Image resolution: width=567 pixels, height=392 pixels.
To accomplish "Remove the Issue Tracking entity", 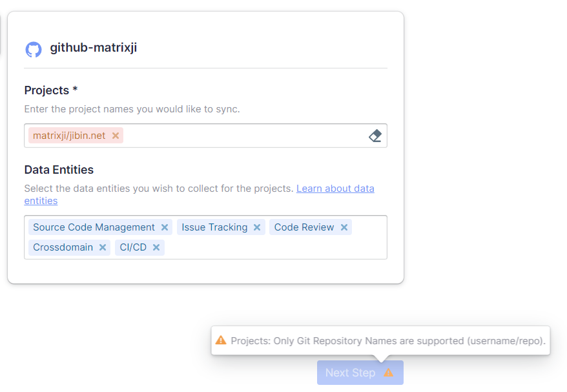I will 257,227.
